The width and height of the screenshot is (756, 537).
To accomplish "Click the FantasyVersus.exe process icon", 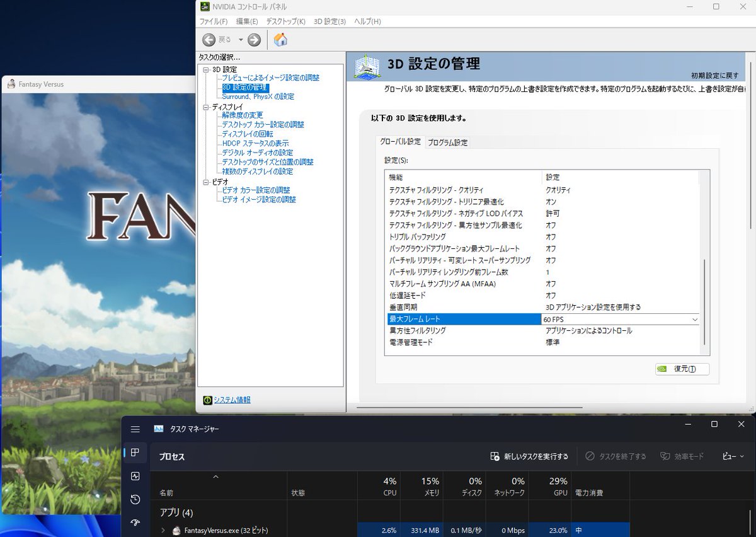I will pyautogui.click(x=177, y=531).
